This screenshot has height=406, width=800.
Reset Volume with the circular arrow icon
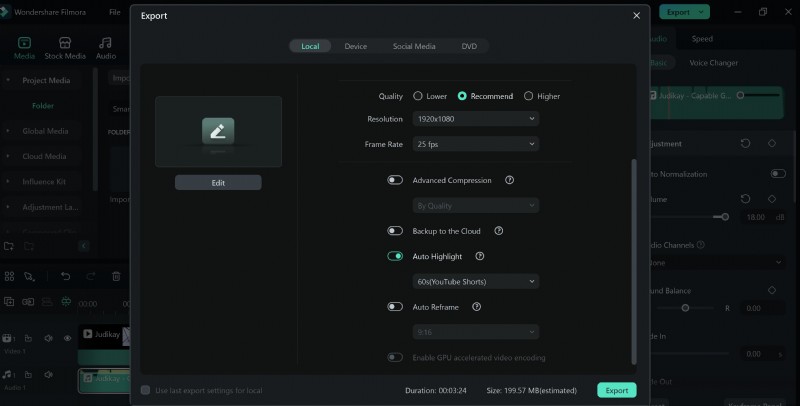pyautogui.click(x=745, y=199)
